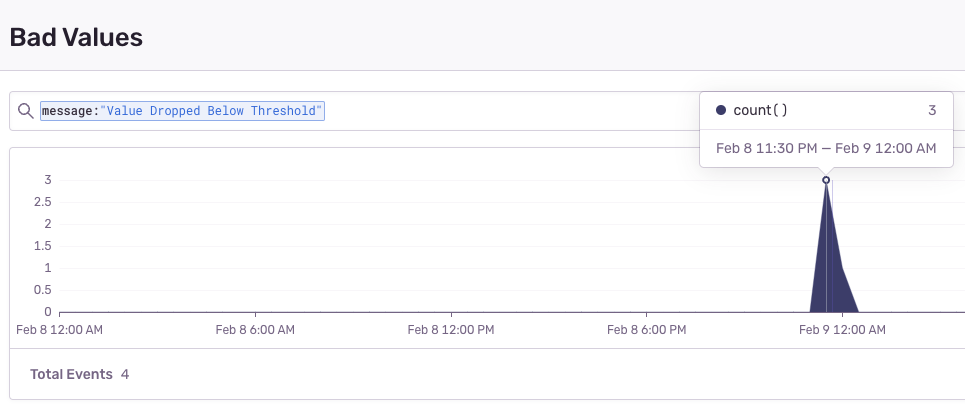
Task: Click the "Feb 8 12:00 AM" axis label
Action: pos(60,330)
